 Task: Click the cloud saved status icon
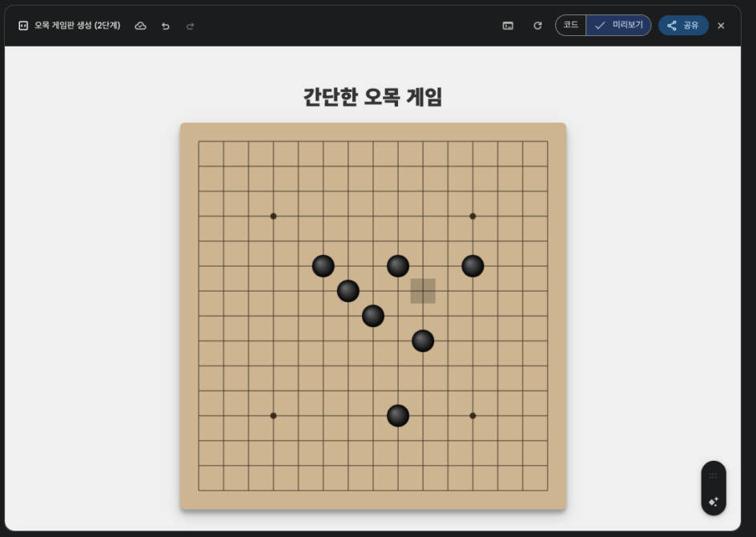(x=140, y=26)
